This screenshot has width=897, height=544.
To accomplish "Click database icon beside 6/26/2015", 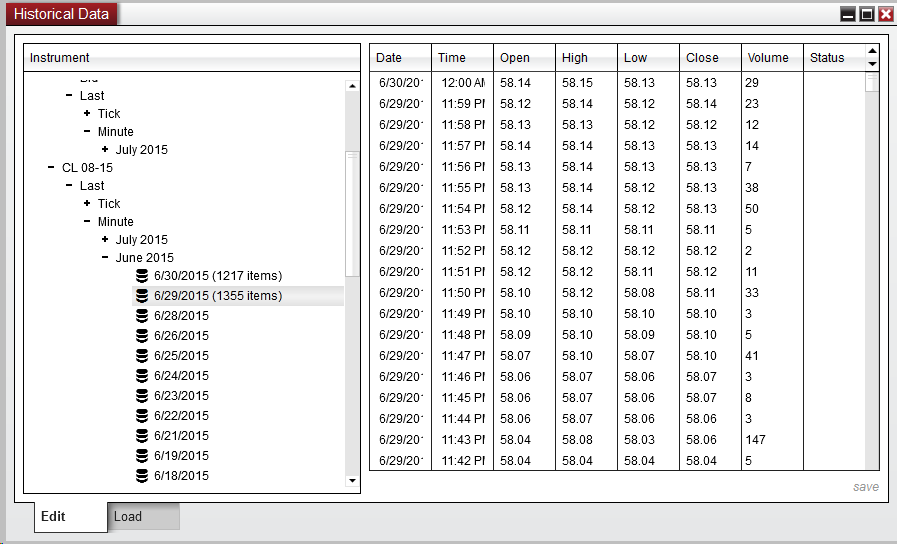I will (x=142, y=336).
